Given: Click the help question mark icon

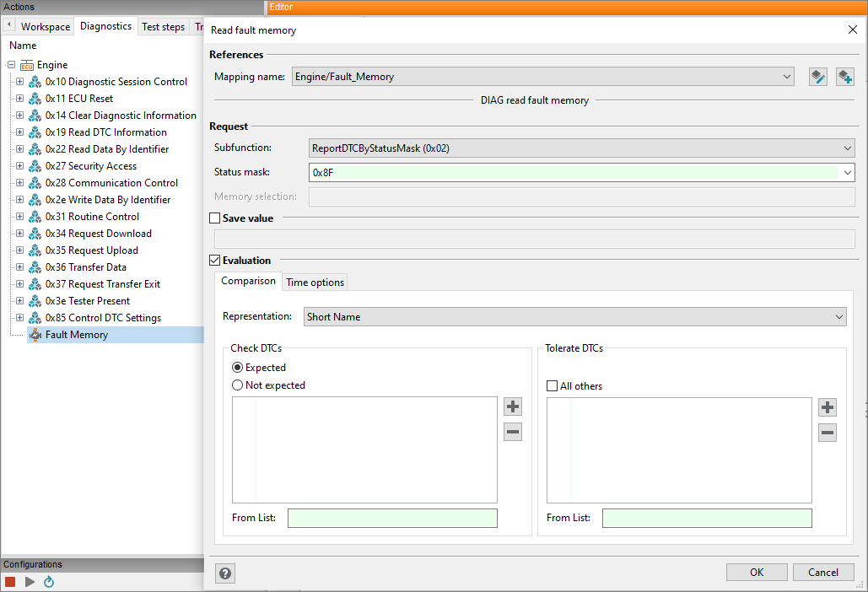Looking at the screenshot, I should 225,573.
